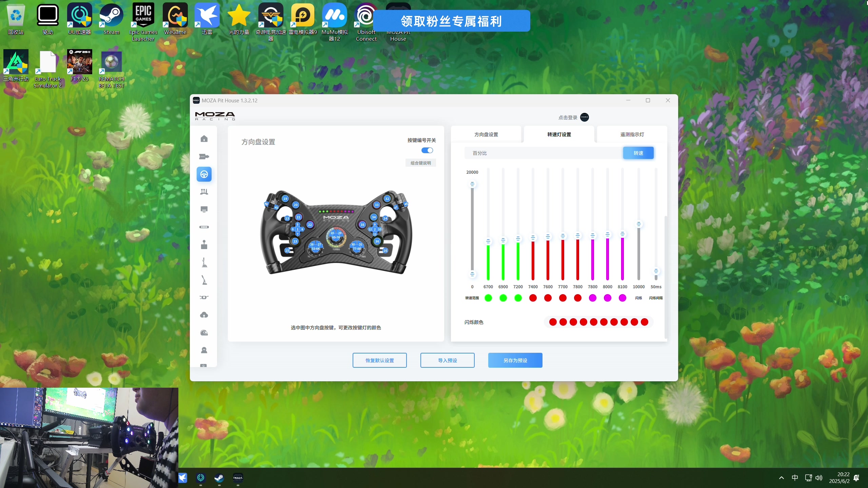
Task: Open Euro Truck Simulator 2 shortcut
Action: pyautogui.click(x=47, y=69)
